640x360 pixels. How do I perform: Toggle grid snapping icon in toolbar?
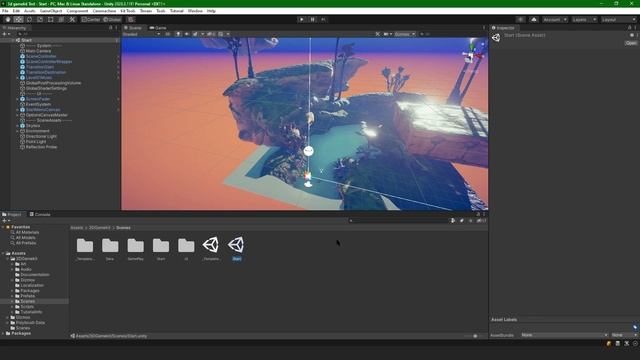[131, 20]
